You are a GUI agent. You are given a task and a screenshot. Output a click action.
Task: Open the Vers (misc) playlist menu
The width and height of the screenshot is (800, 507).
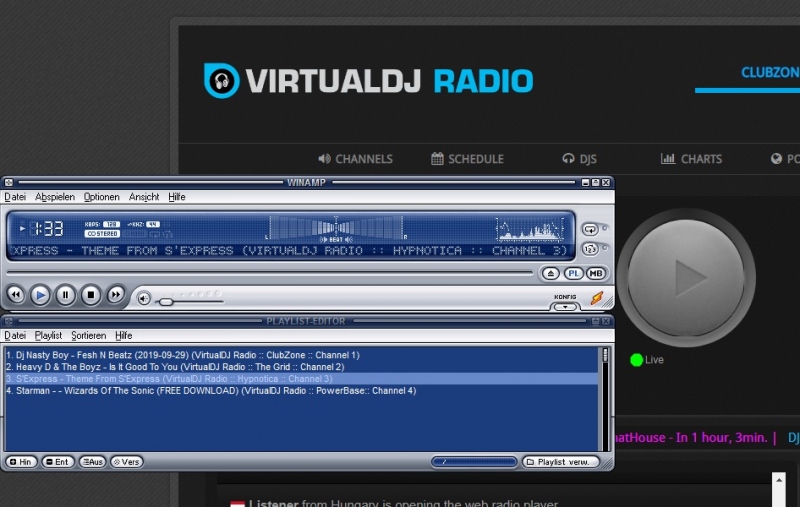click(127, 462)
